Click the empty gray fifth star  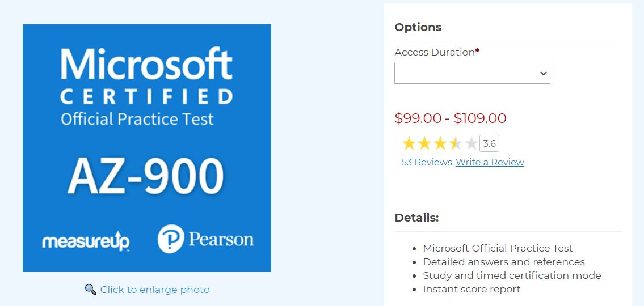click(471, 144)
